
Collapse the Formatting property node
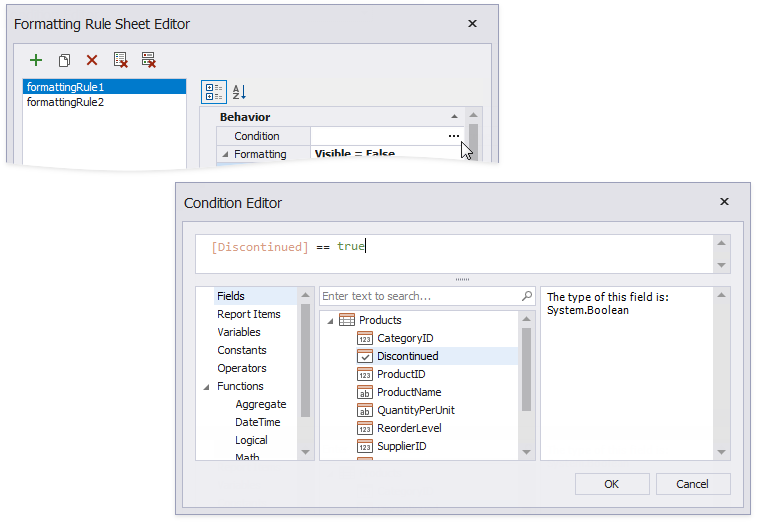tap(225, 154)
